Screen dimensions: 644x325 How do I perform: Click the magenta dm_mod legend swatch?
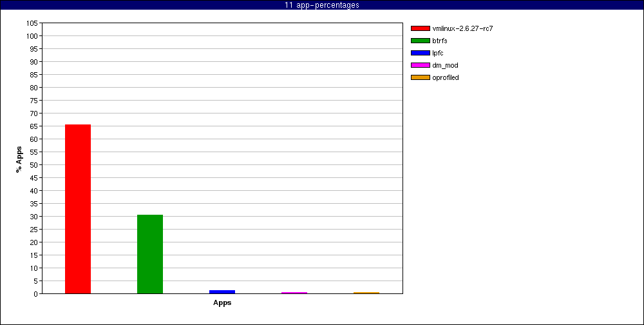point(420,65)
